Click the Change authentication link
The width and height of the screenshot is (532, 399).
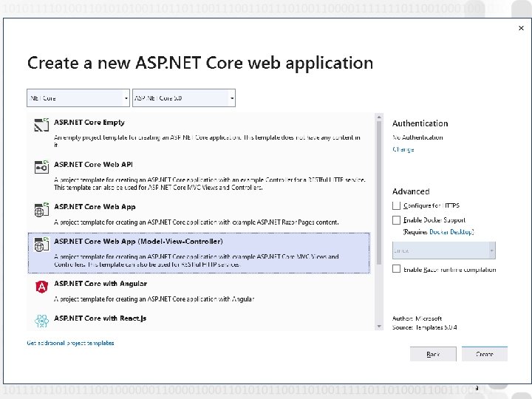click(x=403, y=149)
